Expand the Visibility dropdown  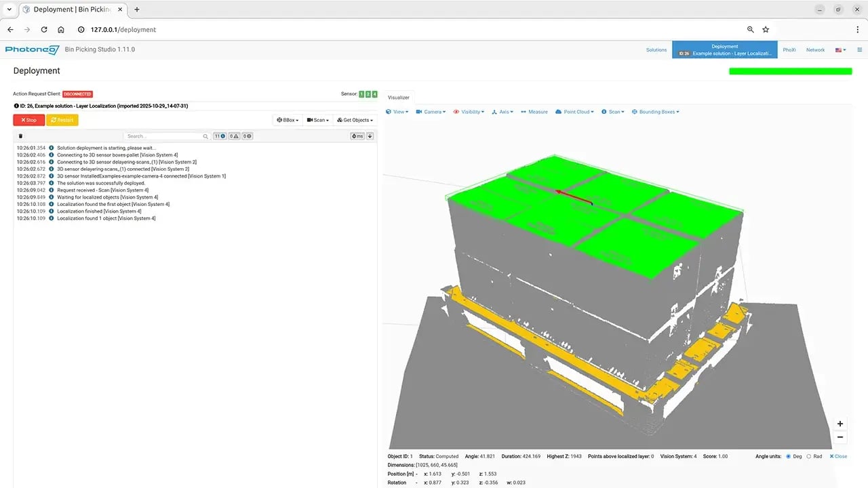click(469, 112)
